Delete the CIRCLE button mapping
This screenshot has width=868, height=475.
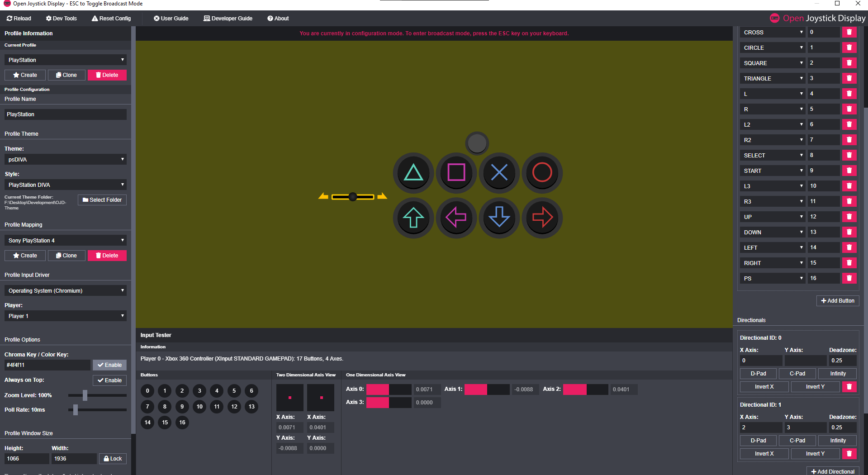(849, 47)
